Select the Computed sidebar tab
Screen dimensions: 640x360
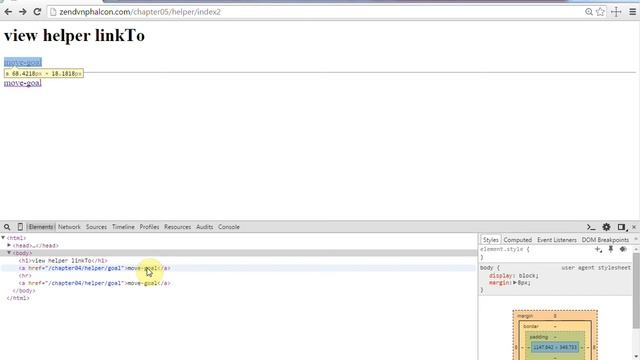[x=518, y=240]
